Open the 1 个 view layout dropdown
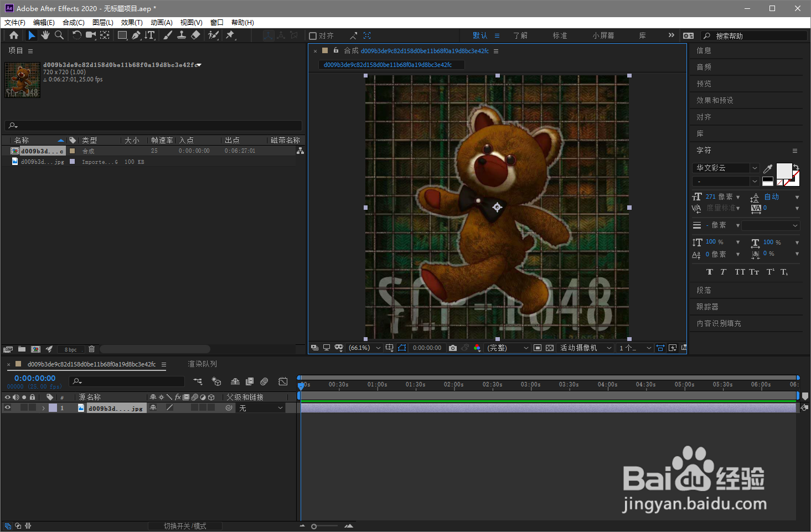Image resolution: width=811 pixels, height=532 pixels. [x=635, y=348]
